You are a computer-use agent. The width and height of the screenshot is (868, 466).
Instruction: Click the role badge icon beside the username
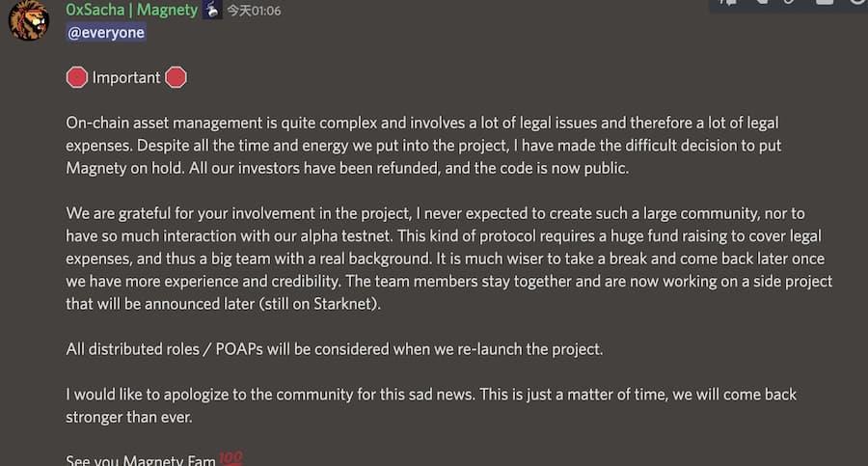(x=212, y=10)
